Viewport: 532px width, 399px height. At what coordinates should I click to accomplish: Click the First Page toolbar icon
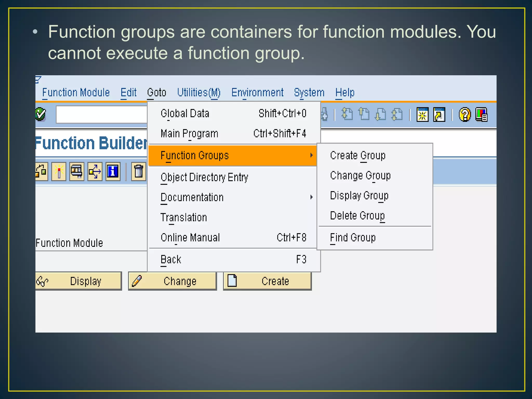pyautogui.click(x=347, y=114)
